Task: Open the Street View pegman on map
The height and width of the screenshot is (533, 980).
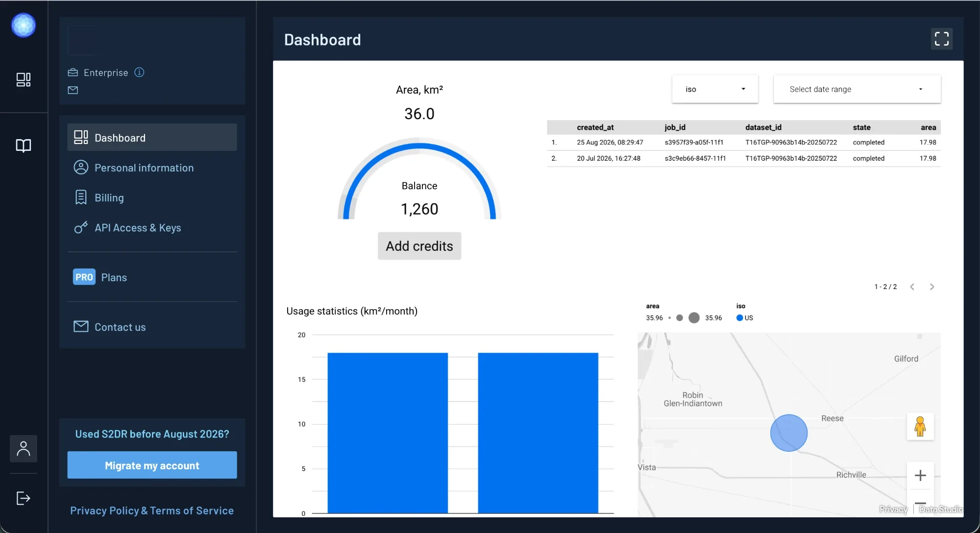Action: 920,427
